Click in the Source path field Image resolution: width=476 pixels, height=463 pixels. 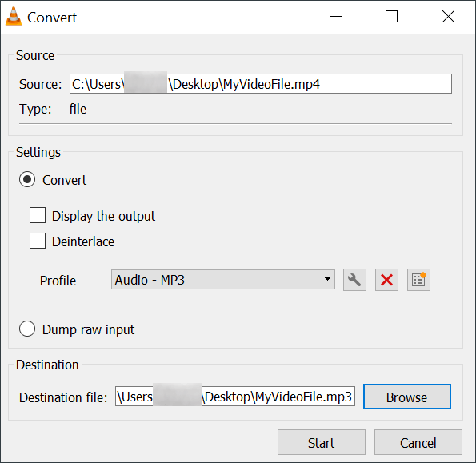pyautogui.click(x=261, y=84)
